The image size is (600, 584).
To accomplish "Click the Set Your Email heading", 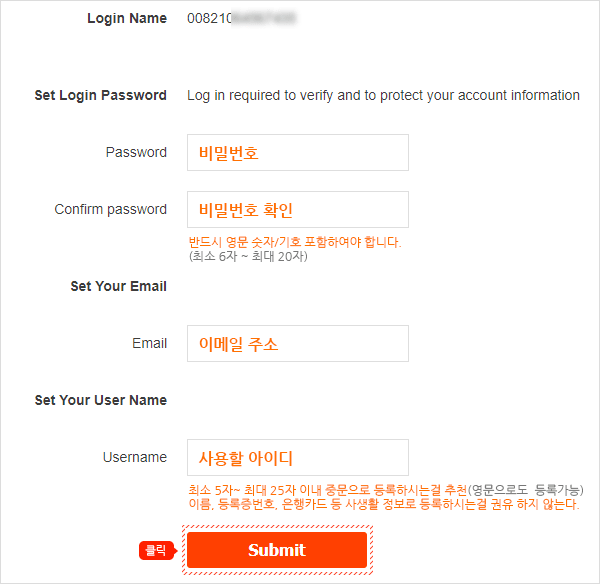I will (118, 287).
